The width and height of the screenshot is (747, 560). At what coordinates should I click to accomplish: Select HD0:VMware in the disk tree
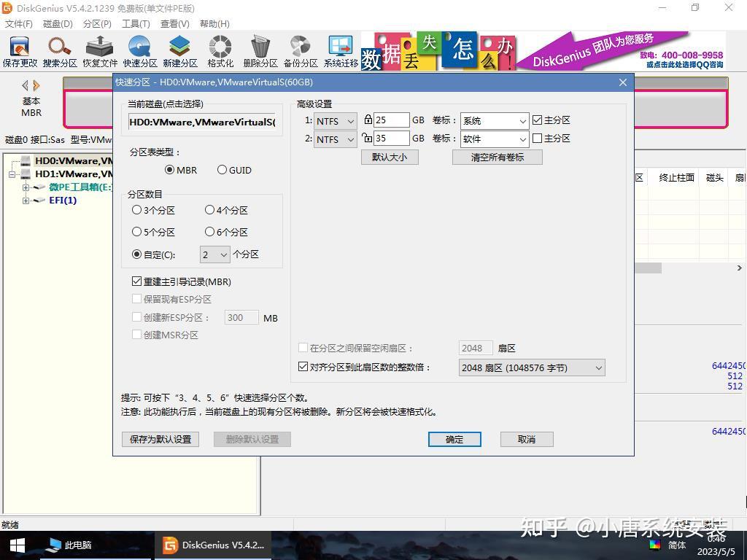click(74, 161)
